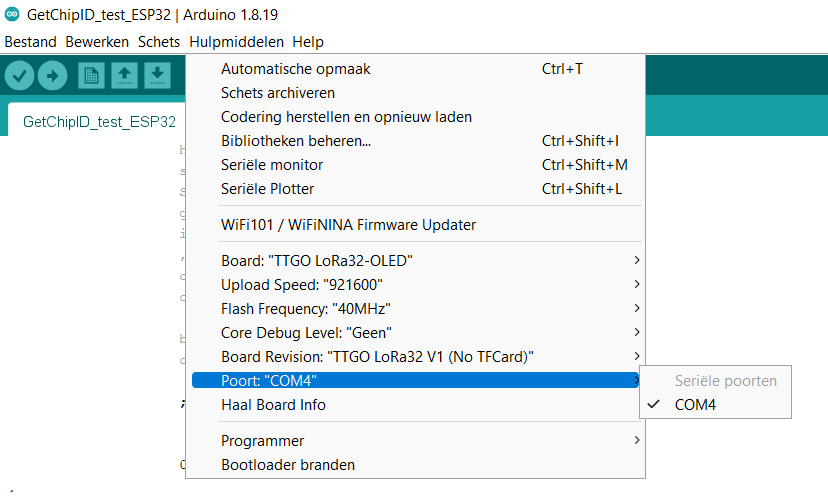This screenshot has height=496, width=828.
Task: Toggle the checked COM4 serial port
Action: tap(715, 405)
